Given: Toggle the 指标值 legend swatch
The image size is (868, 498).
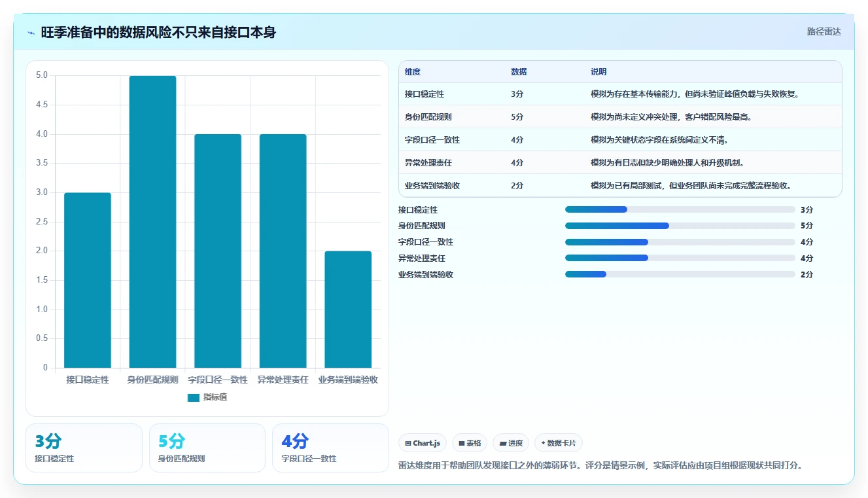Looking at the screenshot, I should click(193, 397).
